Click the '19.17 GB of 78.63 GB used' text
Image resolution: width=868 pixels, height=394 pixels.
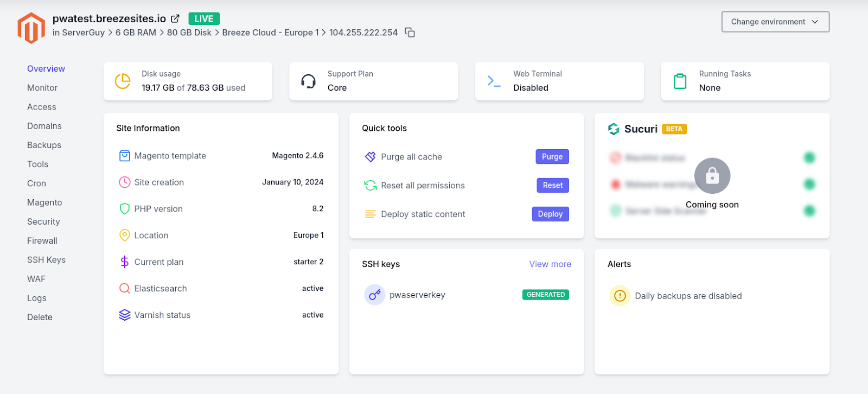(194, 88)
